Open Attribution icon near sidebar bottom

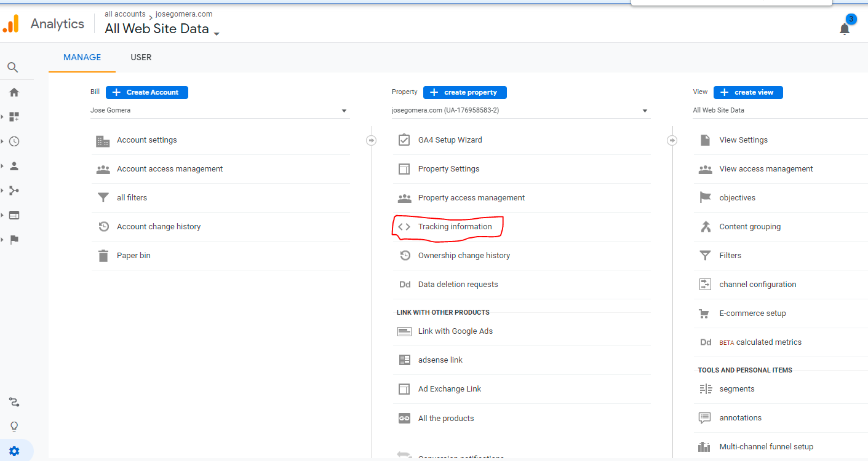click(x=14, y=403)
